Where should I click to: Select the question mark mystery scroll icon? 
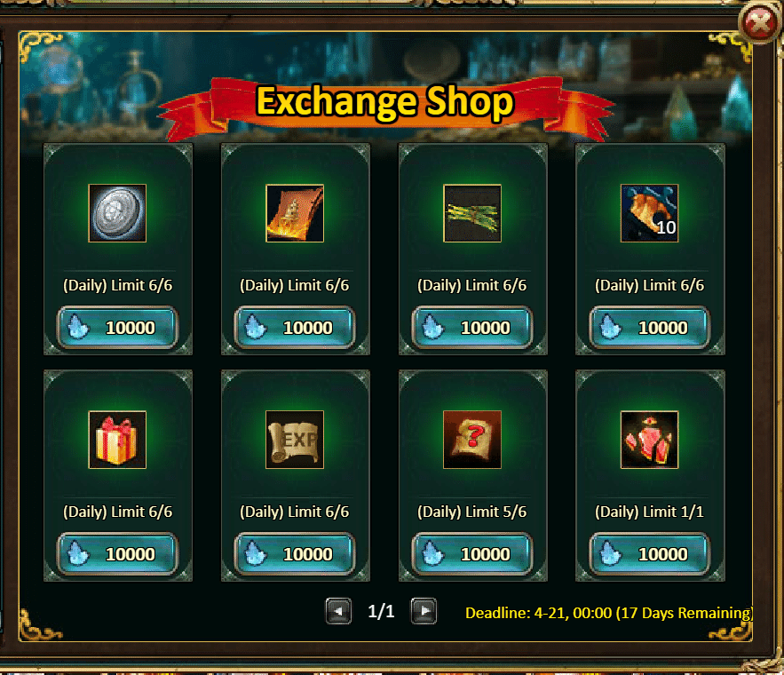click(472, 440)
